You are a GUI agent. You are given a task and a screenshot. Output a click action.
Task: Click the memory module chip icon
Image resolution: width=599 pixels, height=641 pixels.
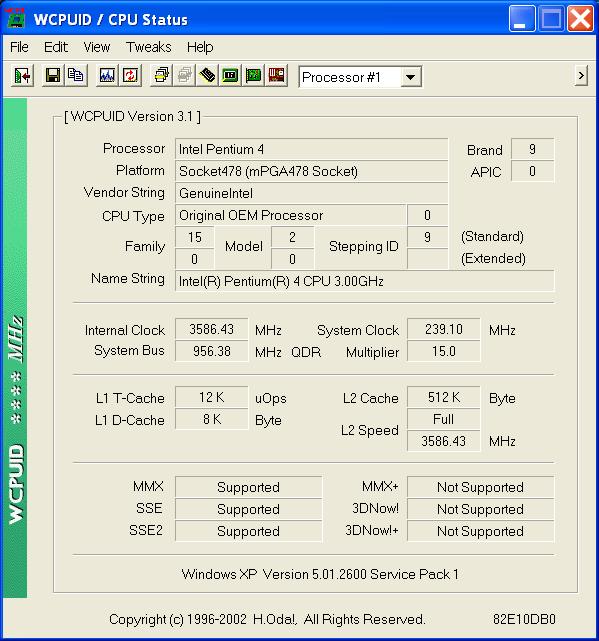coord(208,76)
